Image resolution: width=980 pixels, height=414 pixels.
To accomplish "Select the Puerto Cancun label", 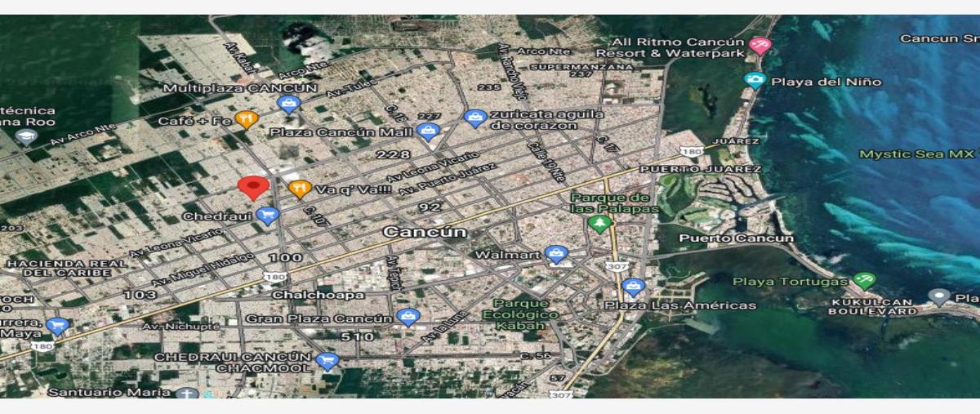I will 737,238.
